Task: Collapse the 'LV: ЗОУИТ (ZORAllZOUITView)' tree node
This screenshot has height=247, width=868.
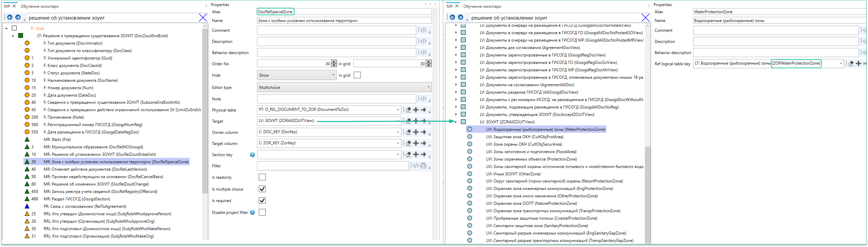Action: (456, 122)
